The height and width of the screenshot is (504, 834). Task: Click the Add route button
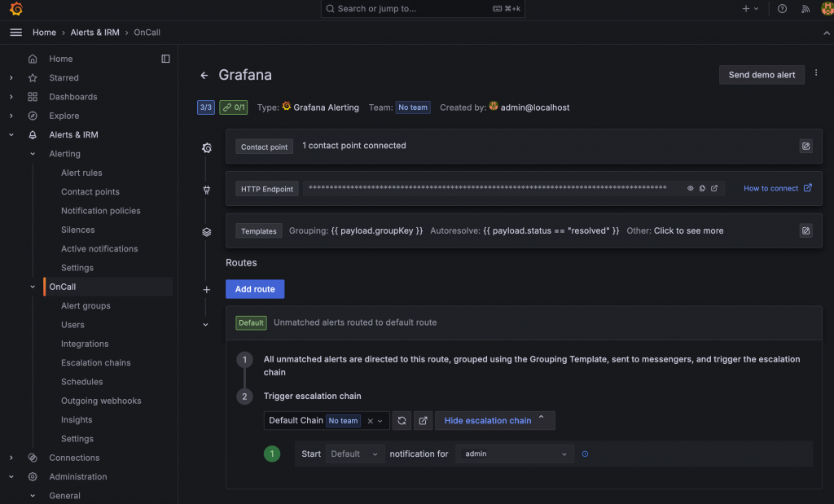click(255, 289)
